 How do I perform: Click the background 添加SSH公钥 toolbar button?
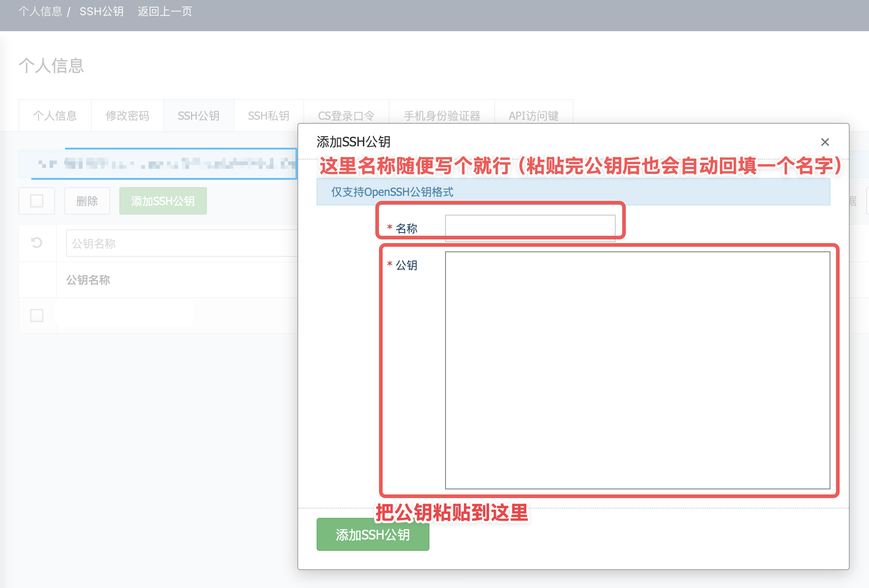(163, 201)
